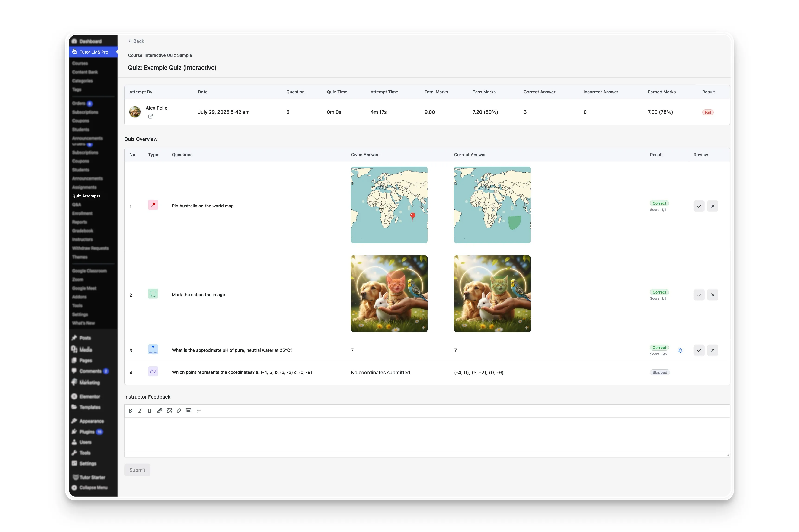The image size is (799, 532).
Task: Click the bulleted list toolbar icon
Action: [x=198, y=411]
